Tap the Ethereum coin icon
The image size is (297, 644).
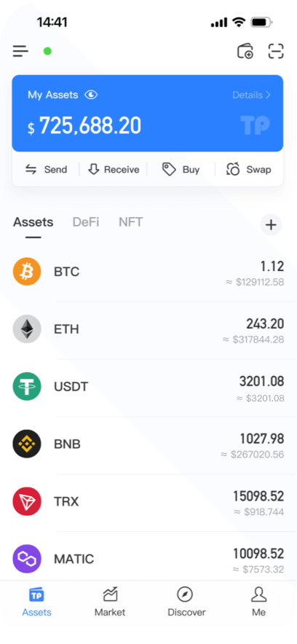(x=27, y=329)
